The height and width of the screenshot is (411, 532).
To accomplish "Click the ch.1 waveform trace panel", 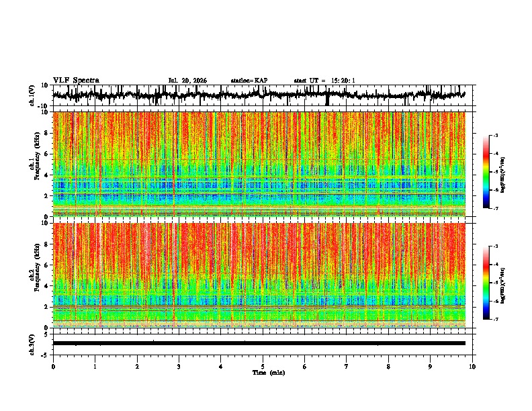I will point(264,95).
